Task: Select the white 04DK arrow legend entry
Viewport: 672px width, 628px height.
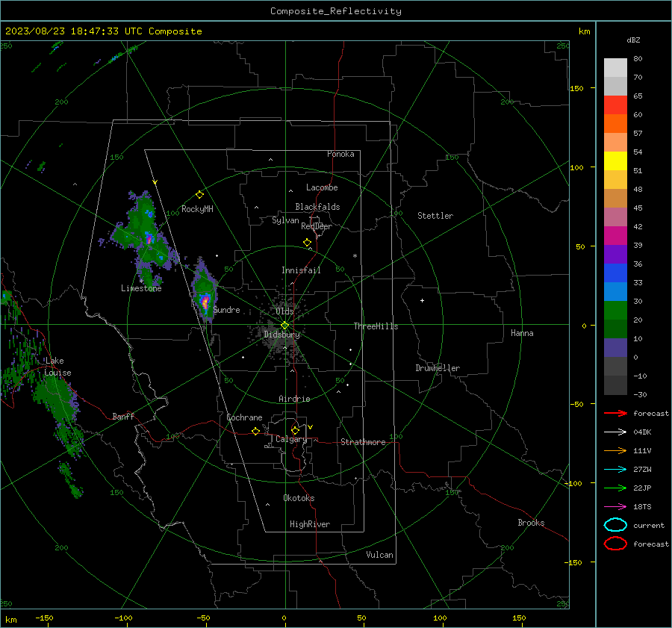Action: click(615, 432)
